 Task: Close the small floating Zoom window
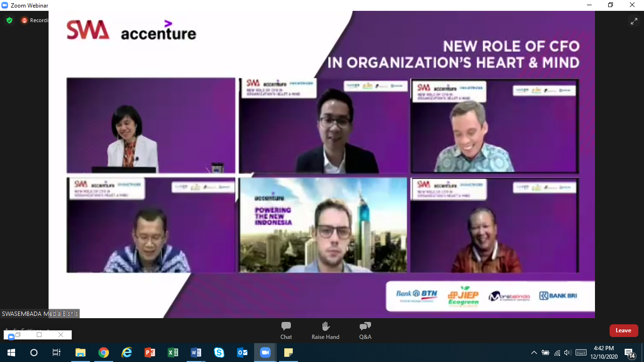point(61,335)
